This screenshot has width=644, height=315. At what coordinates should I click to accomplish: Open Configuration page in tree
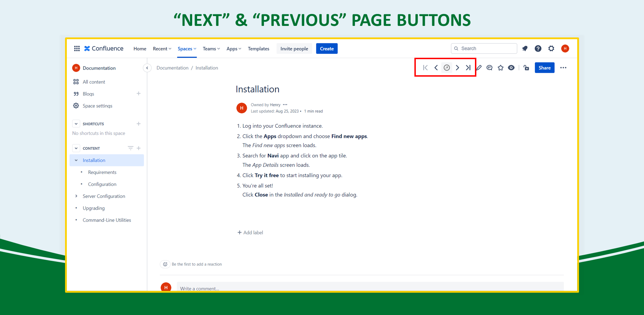click(x=102, y=184)
